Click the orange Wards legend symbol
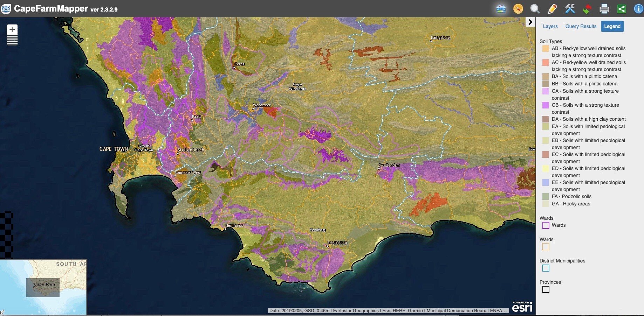The width and height of the screenshot is (644, 316). (x=546, y=247)
